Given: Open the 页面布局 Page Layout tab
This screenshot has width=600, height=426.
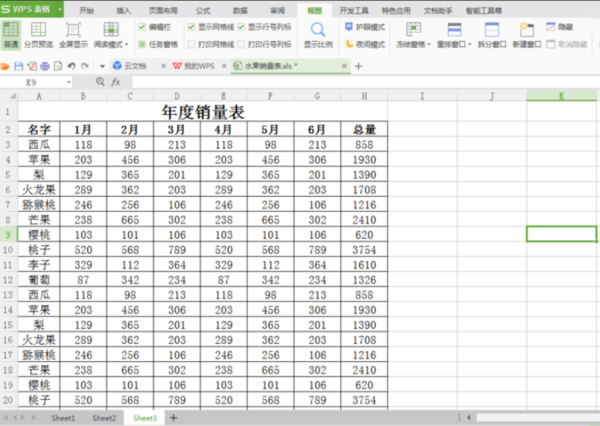Looking at the screenshot, I should click(163, 10).
